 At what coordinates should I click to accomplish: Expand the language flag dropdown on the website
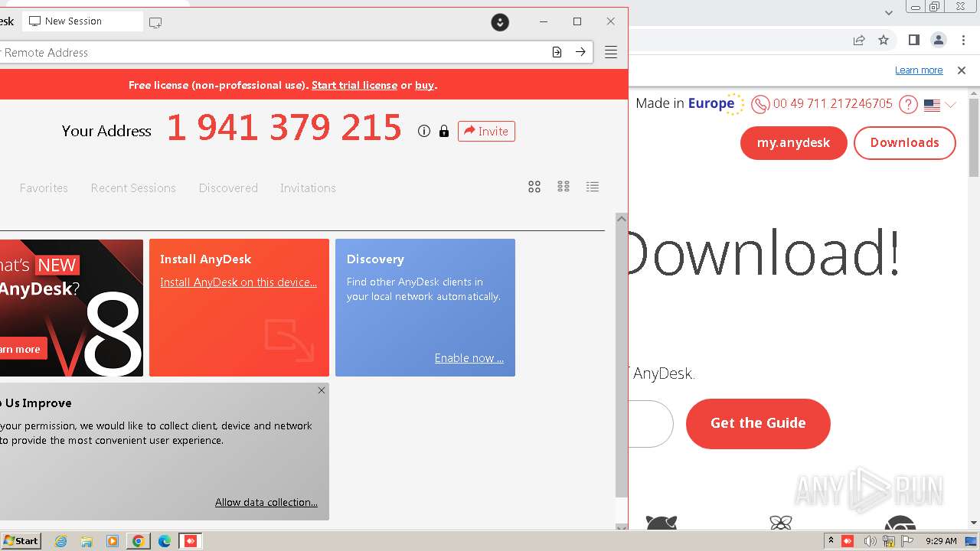[x=940, y=105]
